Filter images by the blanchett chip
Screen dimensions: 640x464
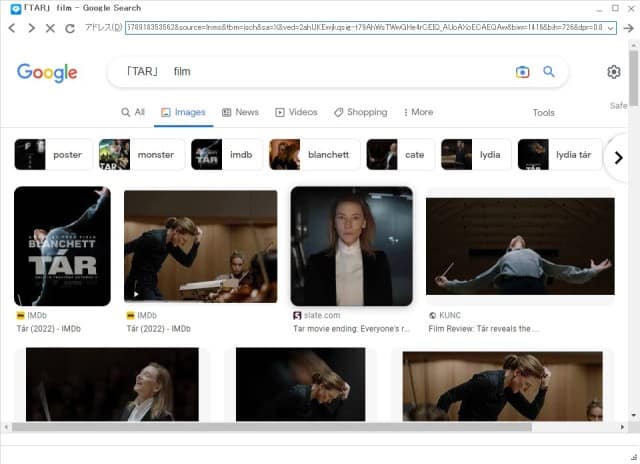click(x=315, y=155)
